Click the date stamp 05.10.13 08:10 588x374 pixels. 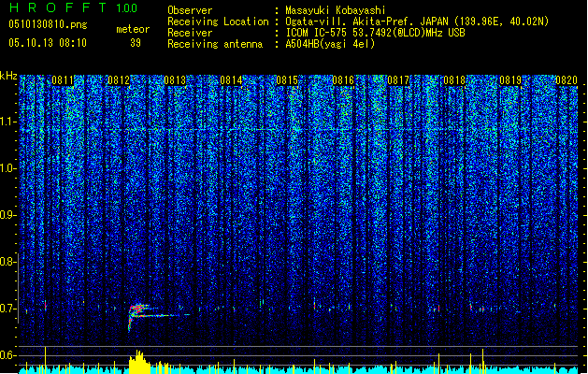[48, 43]
